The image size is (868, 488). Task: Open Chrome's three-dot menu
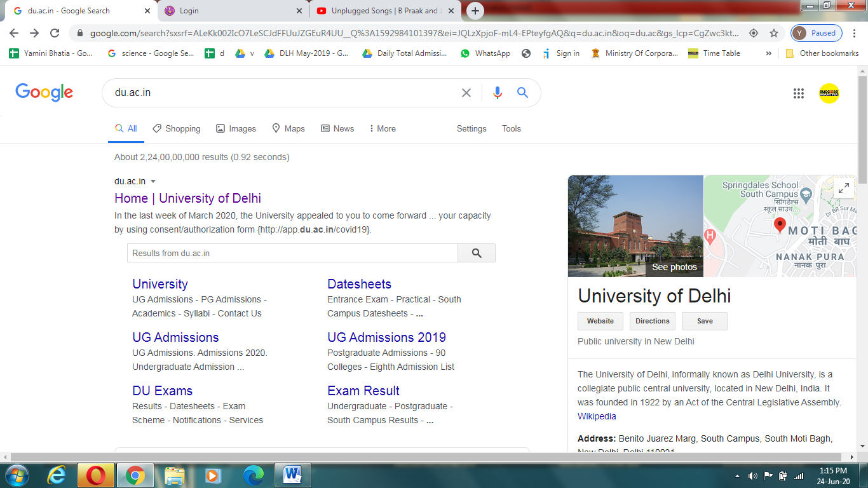(x=853, y=33)
